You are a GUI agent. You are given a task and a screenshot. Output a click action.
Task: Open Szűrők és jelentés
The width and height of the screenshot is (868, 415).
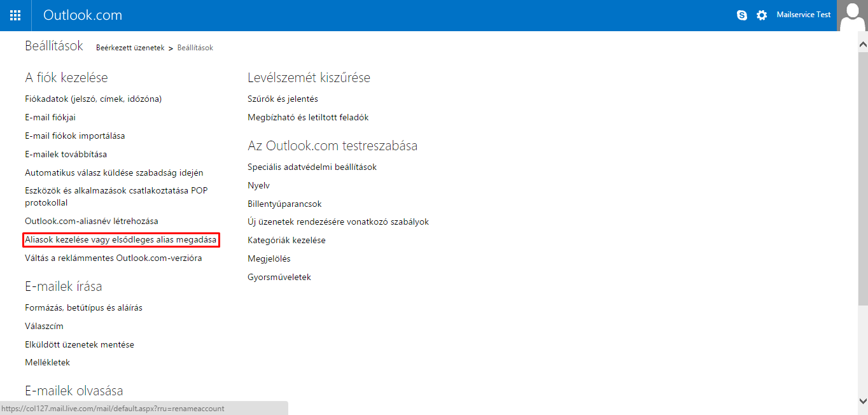click(283, 99)
